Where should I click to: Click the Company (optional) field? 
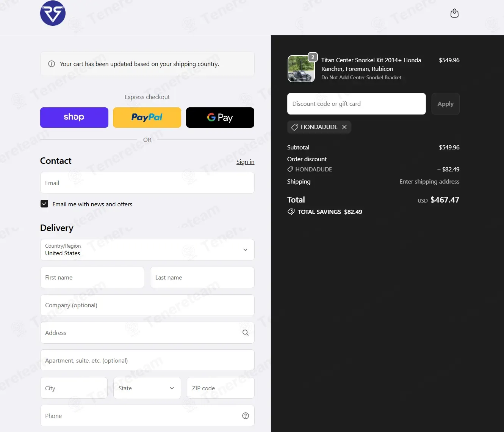click(147, 305)
